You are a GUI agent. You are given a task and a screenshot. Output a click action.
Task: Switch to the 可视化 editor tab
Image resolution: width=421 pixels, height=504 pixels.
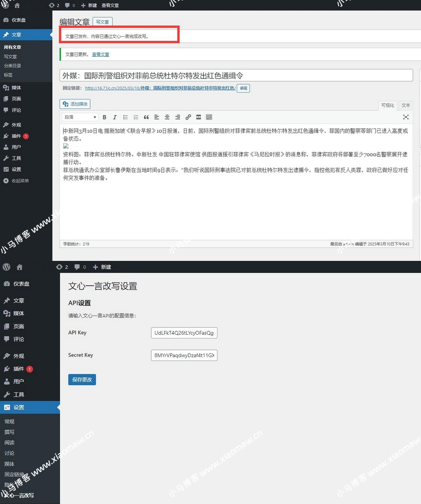pyautogui.click(x=387, y=106)
